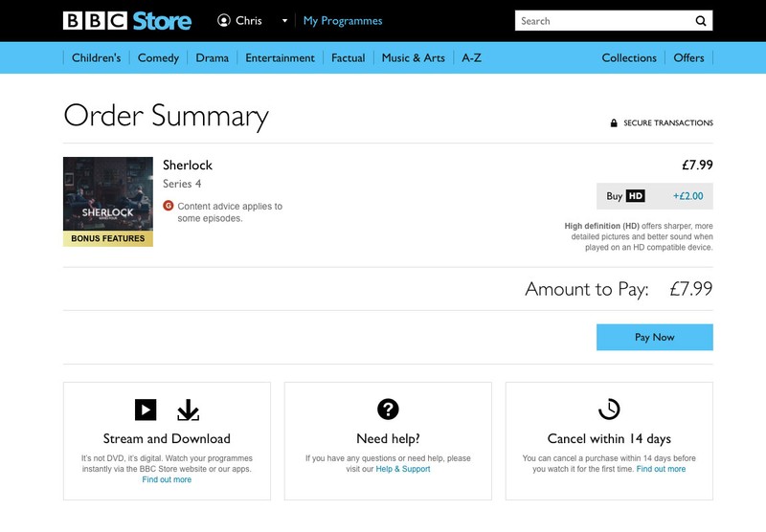The height and width of the screenshot is (532, 766).
Task: Open the Comedy category menu
Action: 158,58
